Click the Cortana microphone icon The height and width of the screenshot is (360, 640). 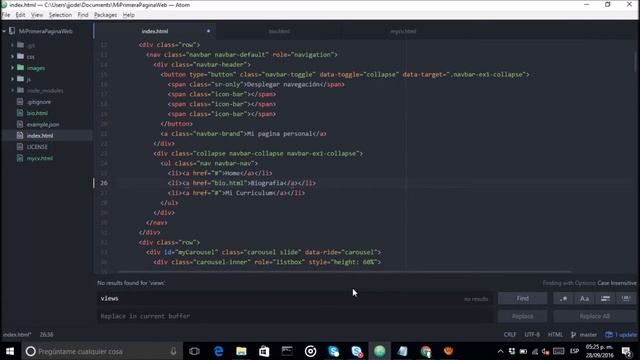click(173, 351)
